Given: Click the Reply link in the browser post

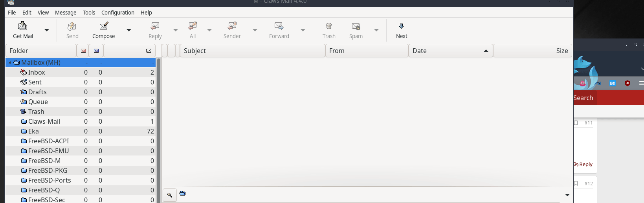Looking at the screenshot, I should pos(583,164).
